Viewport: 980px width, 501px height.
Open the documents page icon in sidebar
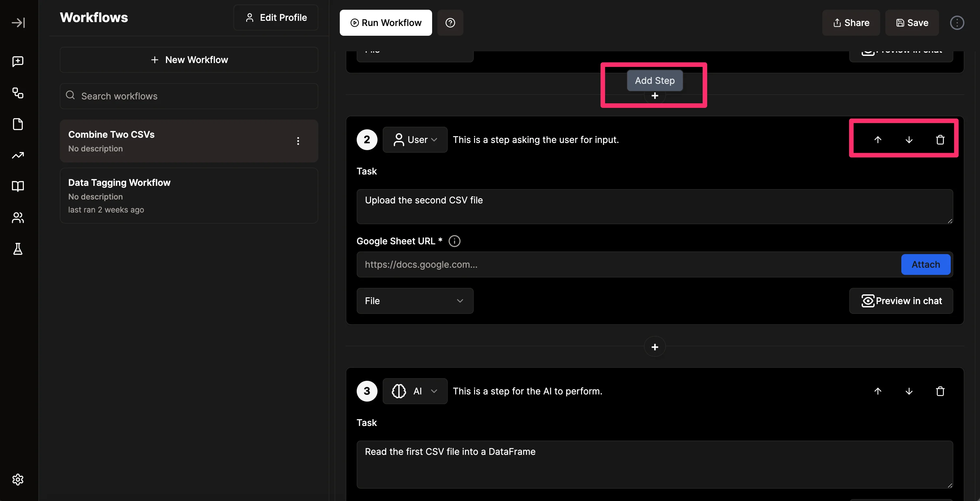pos(18,124)
